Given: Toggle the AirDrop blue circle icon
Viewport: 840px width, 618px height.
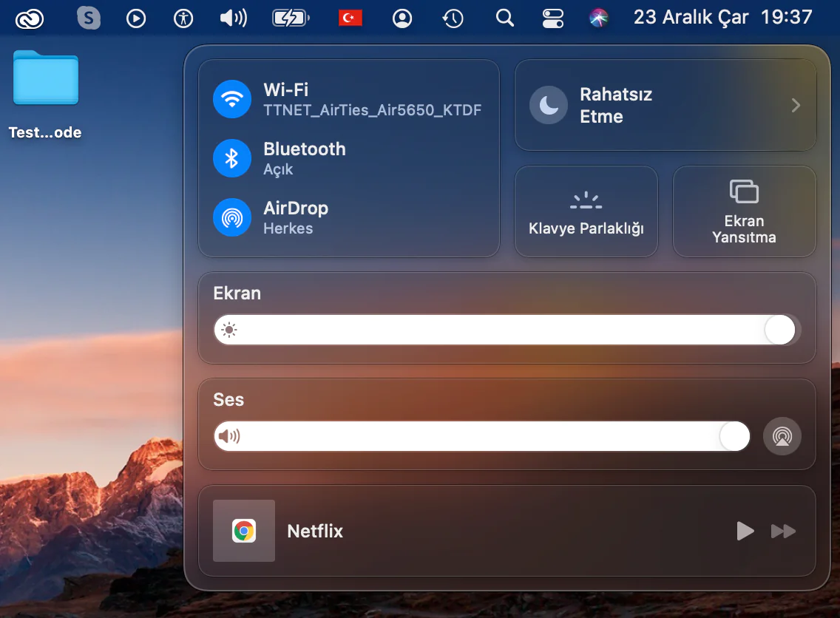Looking at the screenshot, I should tap(232, 217).
